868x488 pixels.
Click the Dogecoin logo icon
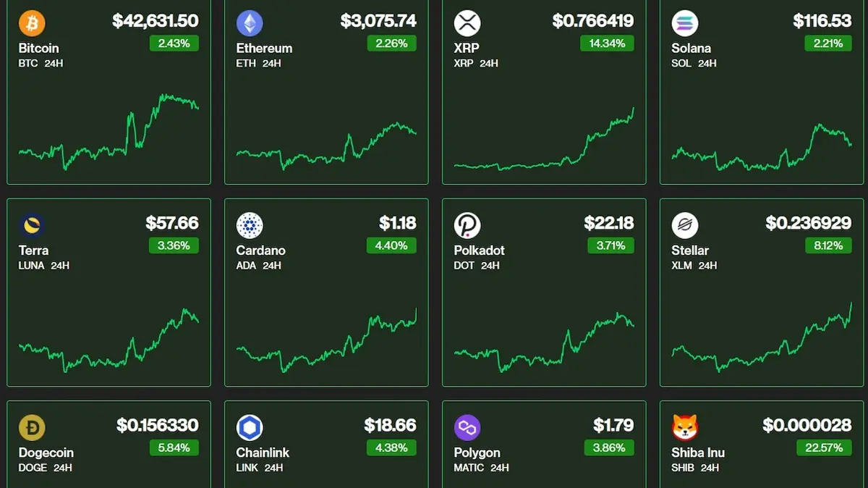point(32,428)
